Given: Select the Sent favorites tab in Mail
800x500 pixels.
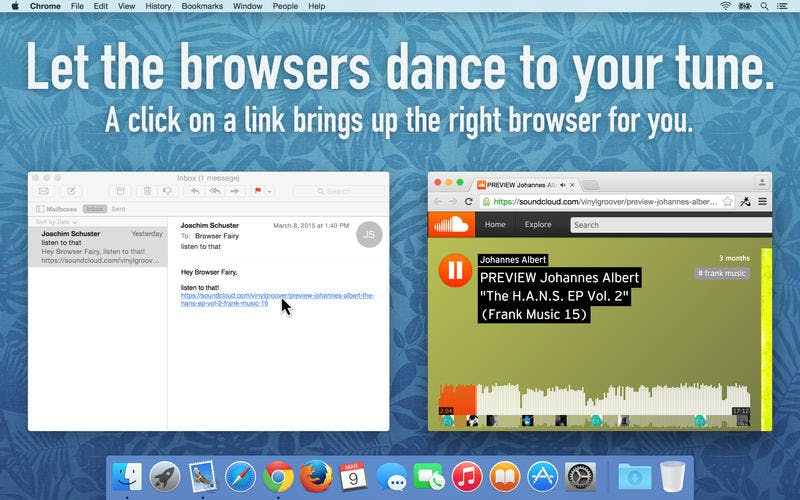Looking at the screenshot, I should tap(118, 209).
